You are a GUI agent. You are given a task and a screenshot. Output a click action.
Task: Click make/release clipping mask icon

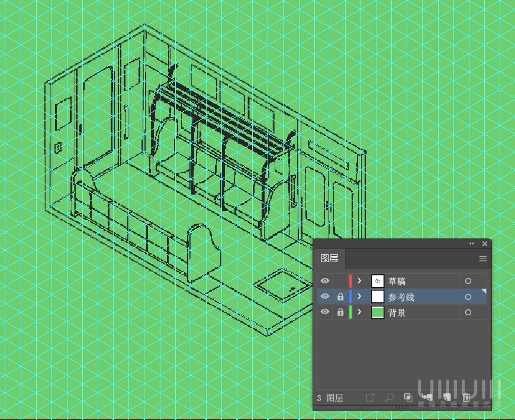point(408,398)
